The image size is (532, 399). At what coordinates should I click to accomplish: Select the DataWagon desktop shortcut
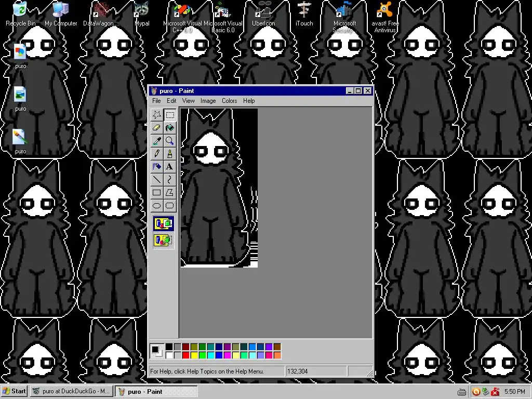pyautogui.click(x=101, y=14)
